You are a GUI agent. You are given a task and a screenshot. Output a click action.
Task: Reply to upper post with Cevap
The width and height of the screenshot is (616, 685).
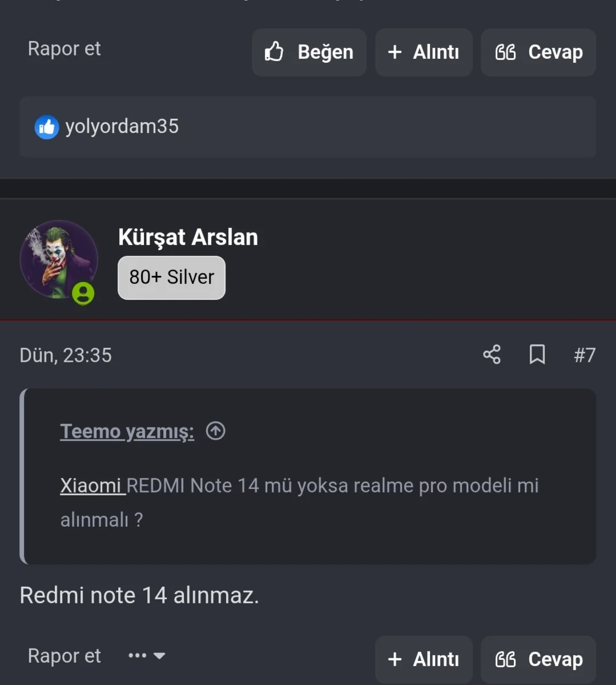tap(538, 53)
